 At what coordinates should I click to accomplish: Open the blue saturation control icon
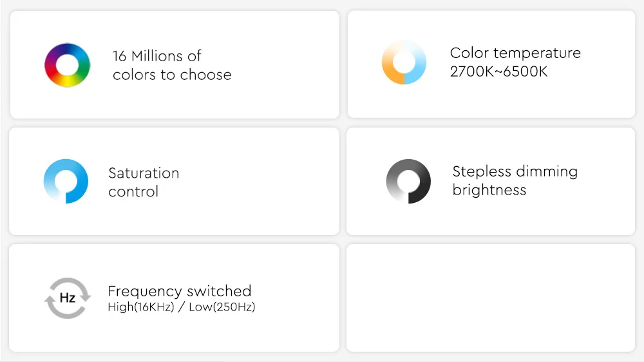[66, 182]
